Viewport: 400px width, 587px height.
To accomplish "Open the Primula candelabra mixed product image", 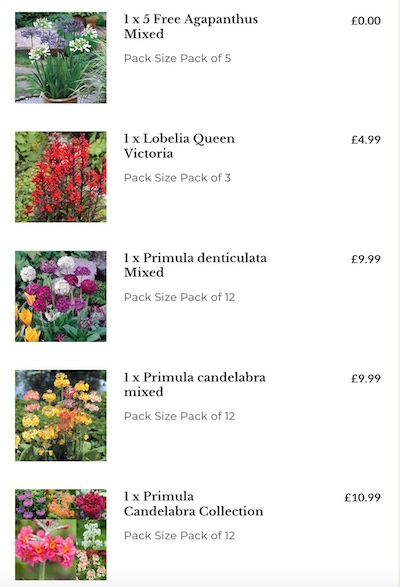I will [x=61, y=416].
